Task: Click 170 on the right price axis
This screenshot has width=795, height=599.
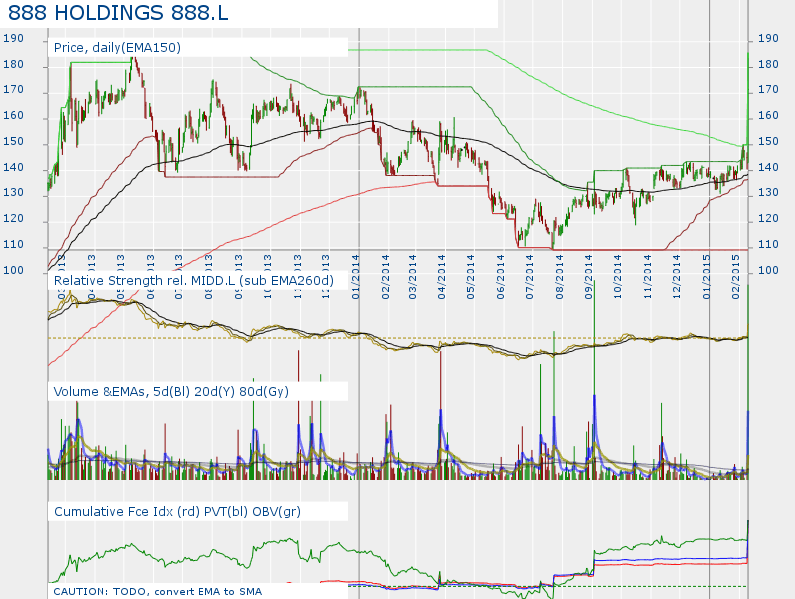Action: click(768, 90)
